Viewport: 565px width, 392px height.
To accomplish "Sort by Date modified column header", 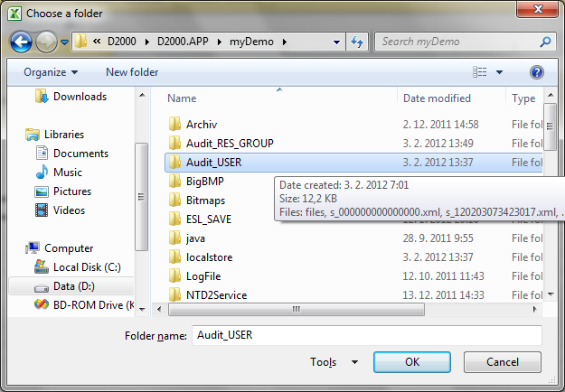I will pos(437,98).
